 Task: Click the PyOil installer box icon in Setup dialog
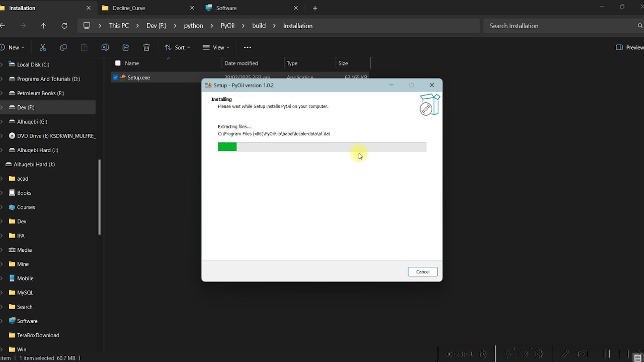430,105
